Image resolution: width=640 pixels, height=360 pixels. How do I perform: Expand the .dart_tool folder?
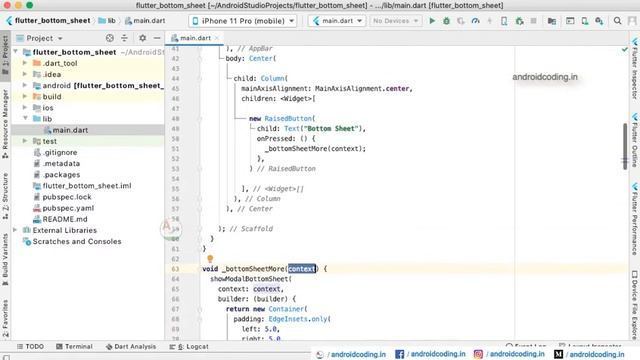(x=25, y=63)
